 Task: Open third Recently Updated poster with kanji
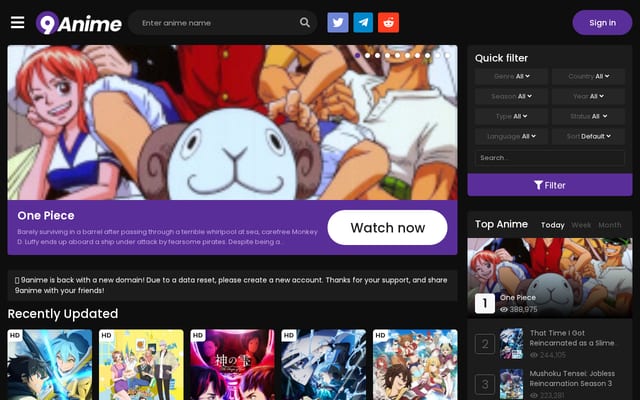(232, 365)
